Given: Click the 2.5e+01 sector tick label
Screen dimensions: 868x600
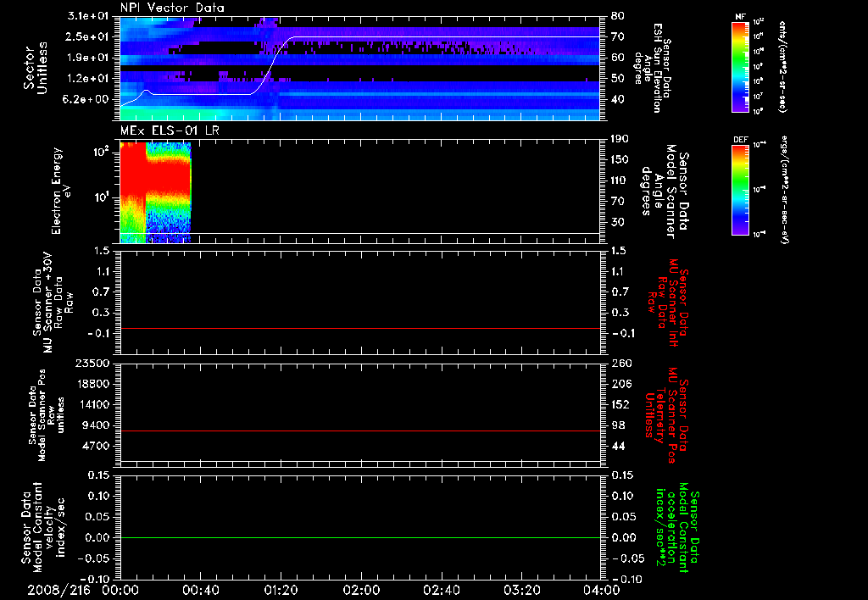Looking at the screenshot, I should pos(87,36).
